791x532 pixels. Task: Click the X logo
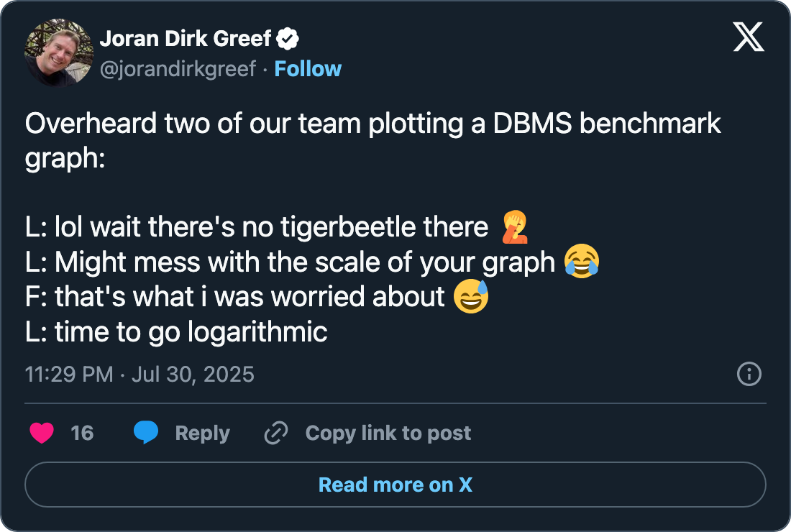(x=749, y=37)
